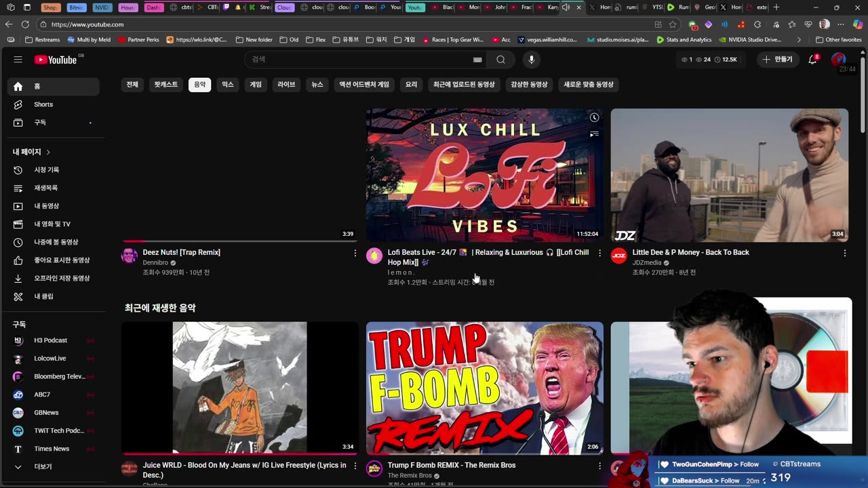Screen dimensions: 868x488
Task: Open GBNews subscription channel
Action: pyautogui.click(x=53, y=413)
